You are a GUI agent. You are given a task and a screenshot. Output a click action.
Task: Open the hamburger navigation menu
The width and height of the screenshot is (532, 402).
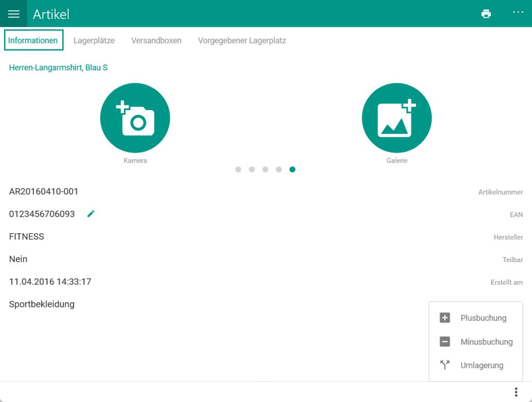(14, 14)
